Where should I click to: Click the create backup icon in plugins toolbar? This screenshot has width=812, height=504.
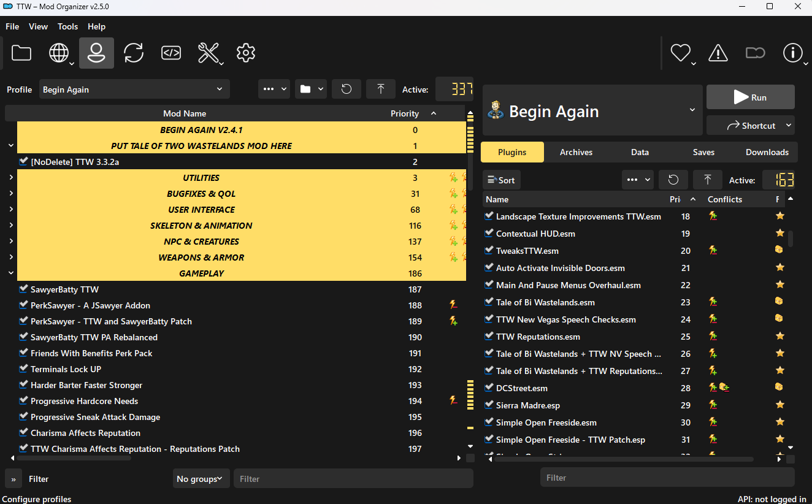[708, 180]
